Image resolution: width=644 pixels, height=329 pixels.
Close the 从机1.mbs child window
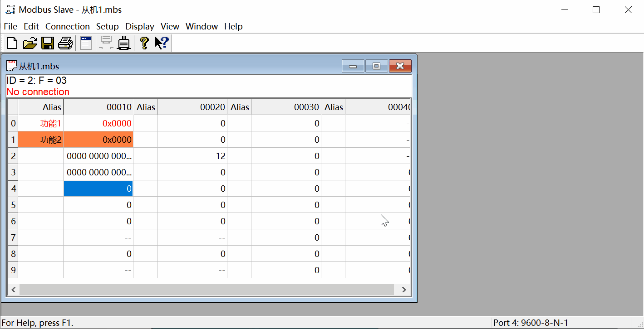400,66
